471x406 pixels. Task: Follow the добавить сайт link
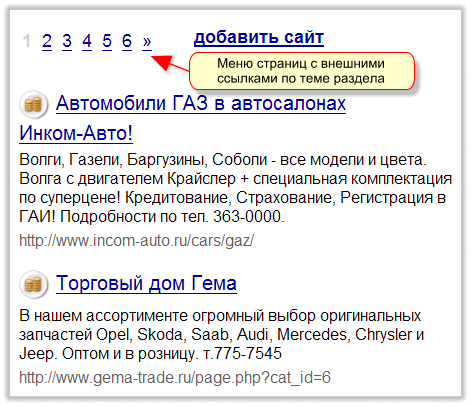point(259,38)
